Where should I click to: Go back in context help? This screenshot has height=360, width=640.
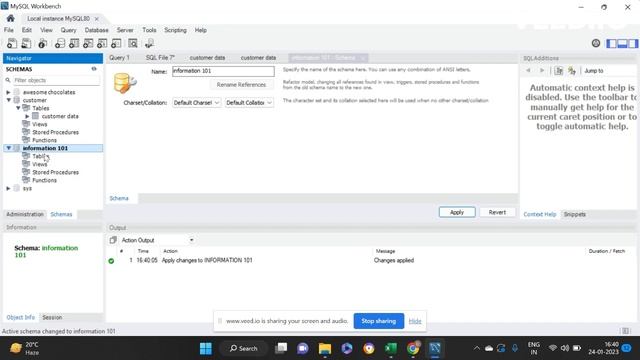528,71
